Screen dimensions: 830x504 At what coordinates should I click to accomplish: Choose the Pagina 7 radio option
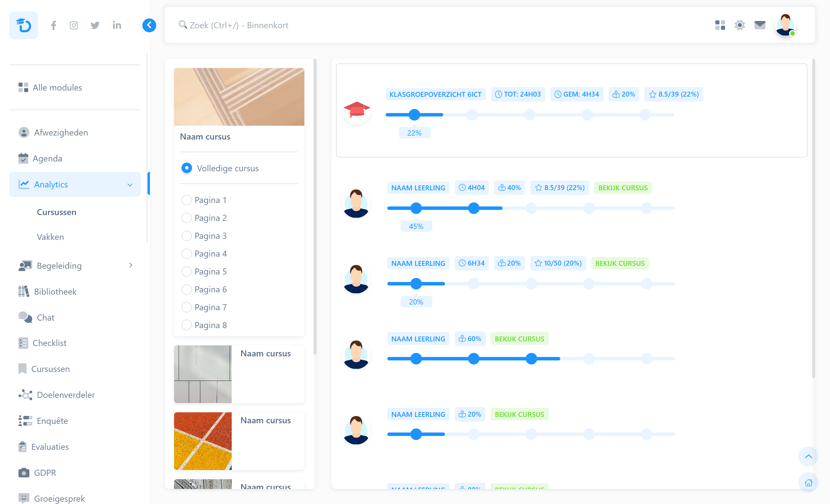pos(187,307)
